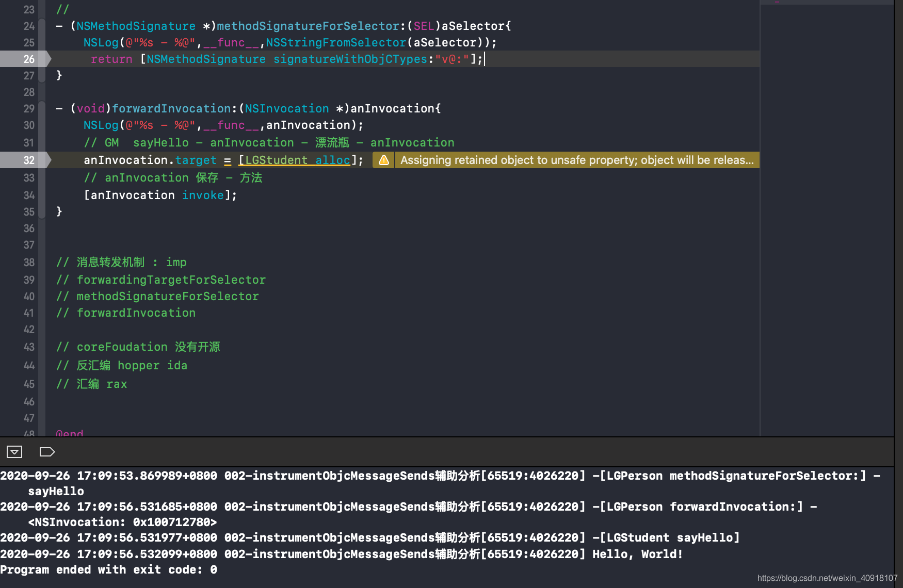Toggle the debug area hide button

(14, 452)
